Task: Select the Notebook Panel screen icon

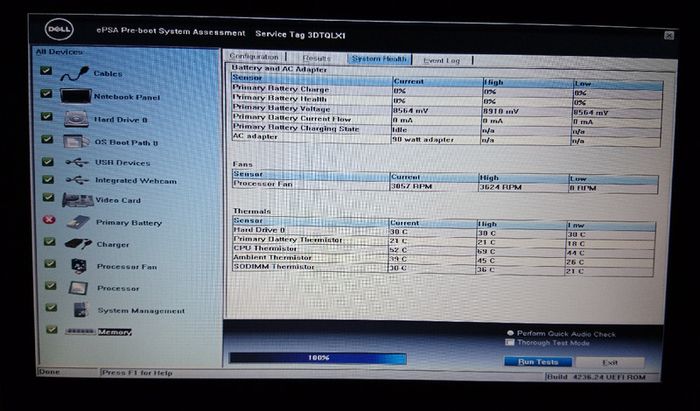Action: [x=76, y=96]
